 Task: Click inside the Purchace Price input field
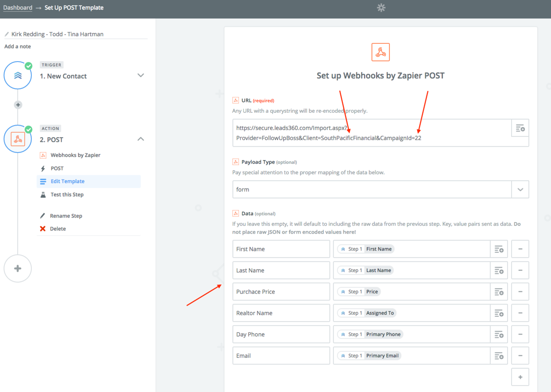[x=281, y=291]
